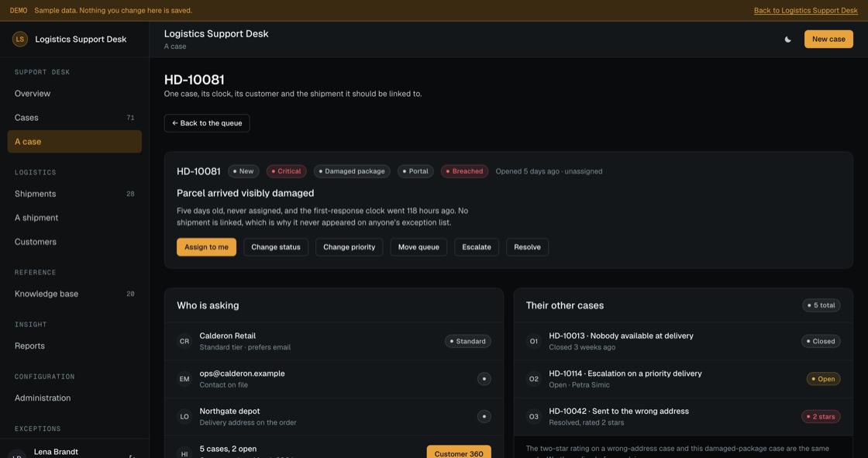
Task: Click the 2 stars rating badge
Action: tap(821, 416)
